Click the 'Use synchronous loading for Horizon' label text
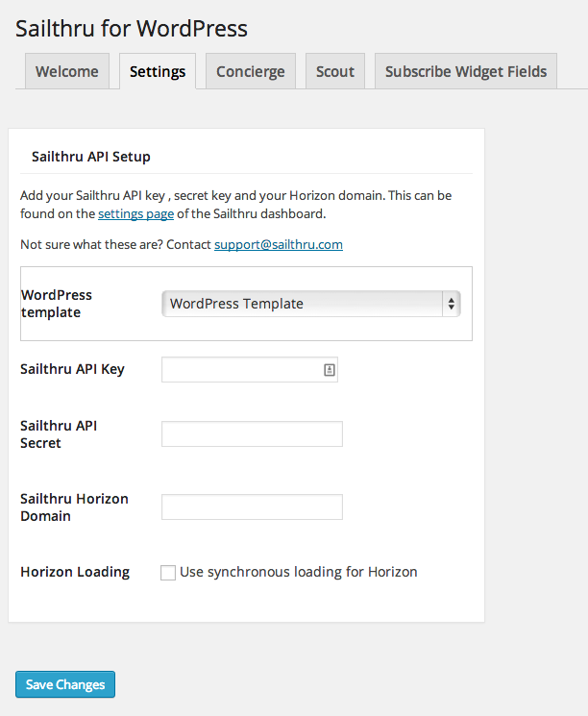Viewport: 588px width, 716px height. tap(298, 572)
